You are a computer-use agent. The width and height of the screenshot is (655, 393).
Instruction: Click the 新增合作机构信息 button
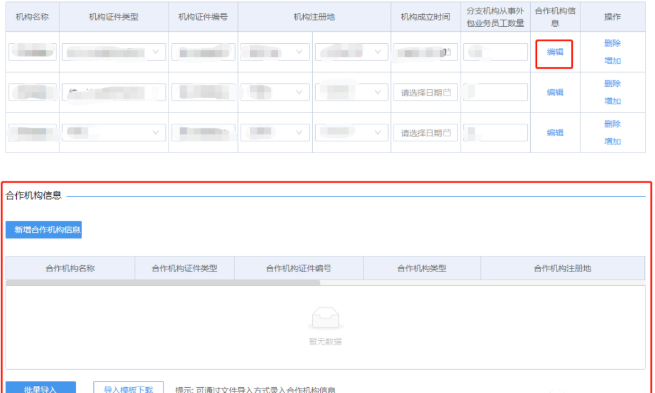44,230
